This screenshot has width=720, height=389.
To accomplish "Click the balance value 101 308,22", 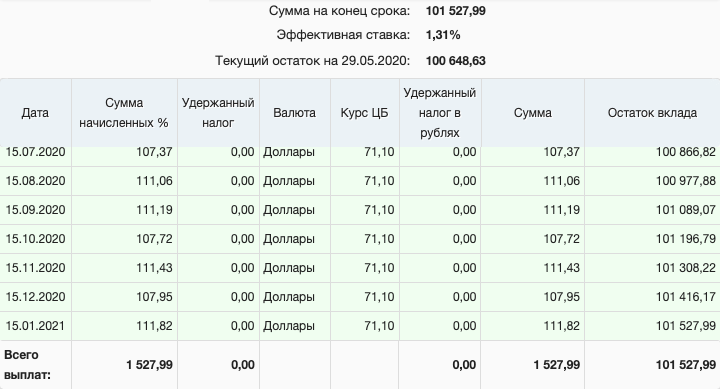I will (686, 268).
